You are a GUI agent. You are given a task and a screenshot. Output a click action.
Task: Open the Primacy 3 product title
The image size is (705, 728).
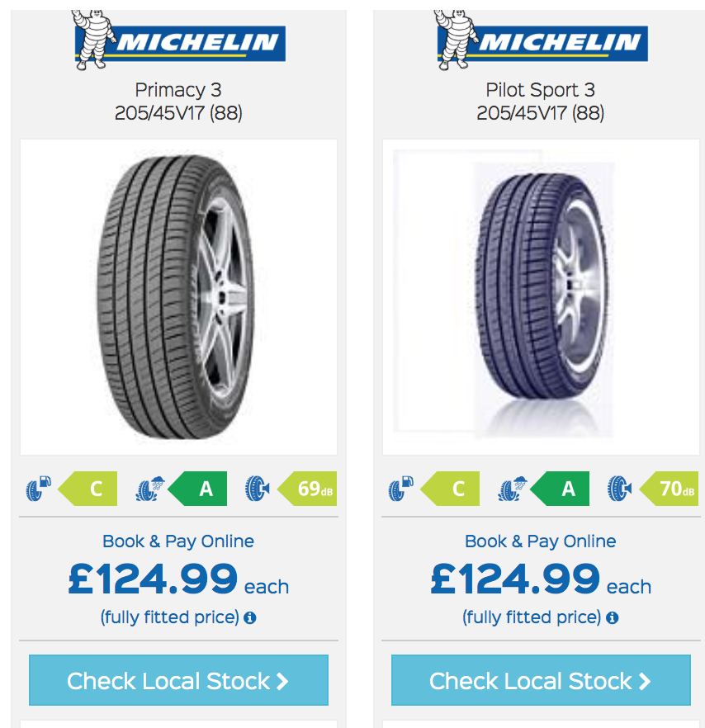pyautogui.click(x=178, y=90)
